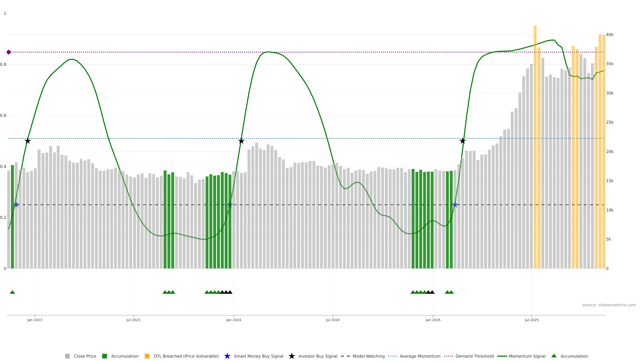Screen dimensions: 644x362
Task: Click the Jul 2024 x-axis label
Action: click(333, 320)
